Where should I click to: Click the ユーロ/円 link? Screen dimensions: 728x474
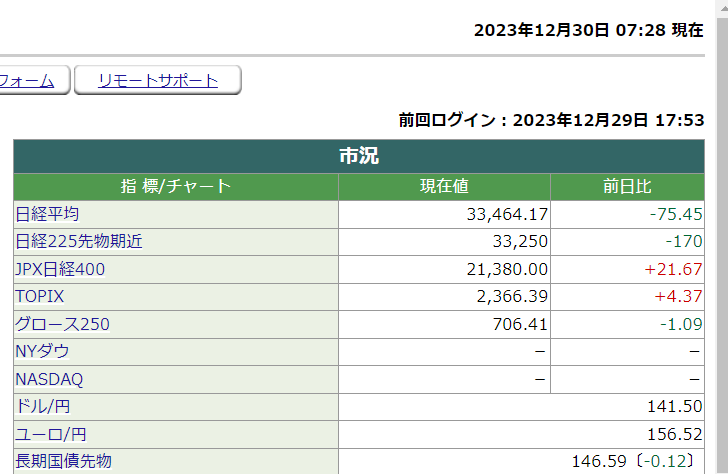pos(50,434)
